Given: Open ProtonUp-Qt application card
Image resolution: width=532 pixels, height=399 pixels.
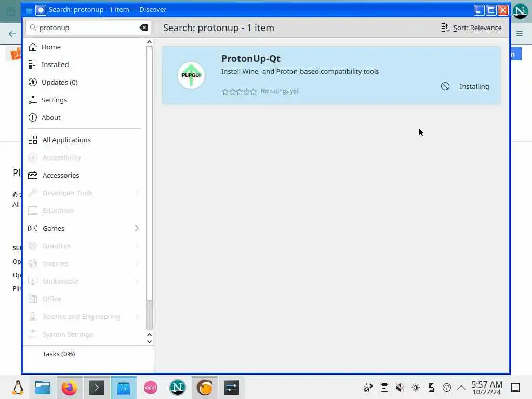Looking at the screenshot, I should [331, 75].
